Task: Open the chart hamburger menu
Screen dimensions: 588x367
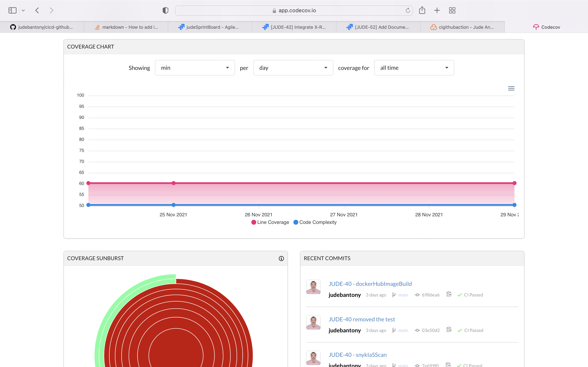Action: (x=511, y=88)
